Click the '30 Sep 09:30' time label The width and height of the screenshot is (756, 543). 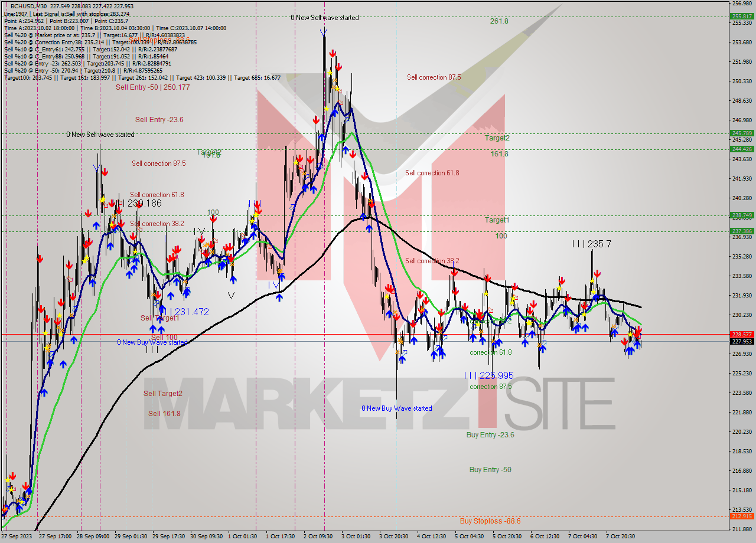[207, 537]
